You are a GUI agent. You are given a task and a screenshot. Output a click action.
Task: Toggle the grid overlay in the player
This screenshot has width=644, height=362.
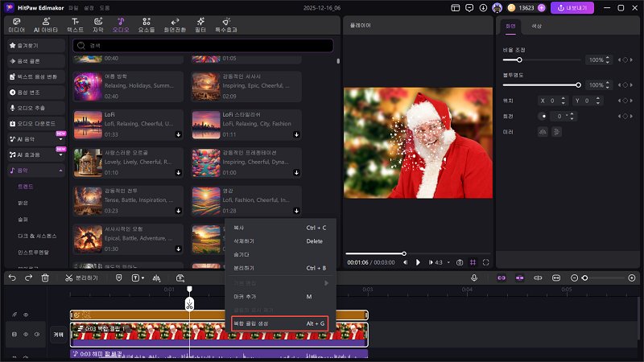473,262
